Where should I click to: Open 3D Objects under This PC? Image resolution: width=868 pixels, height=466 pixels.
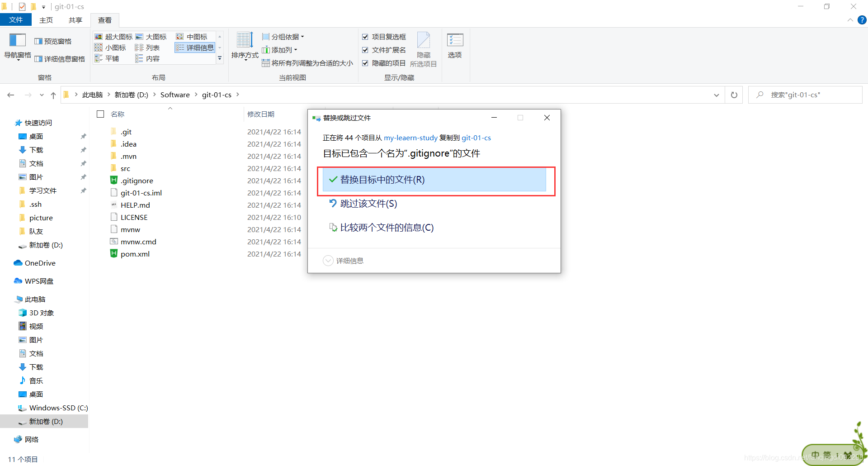pos(36,313)
